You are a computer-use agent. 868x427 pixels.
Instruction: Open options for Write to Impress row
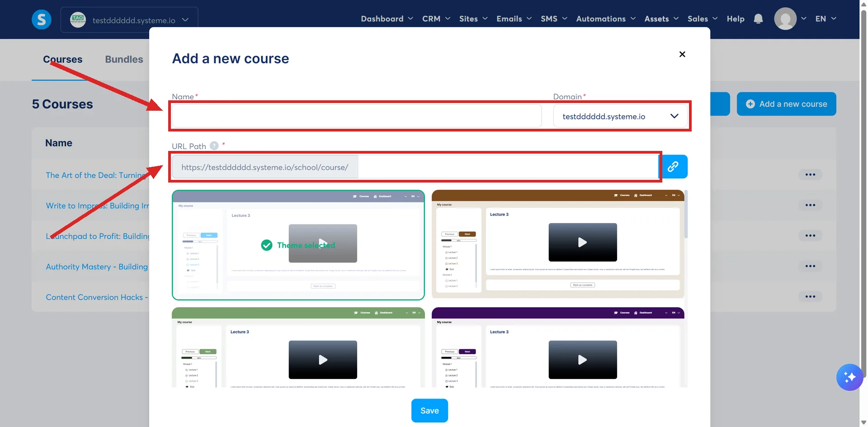(x=810, y=205)
